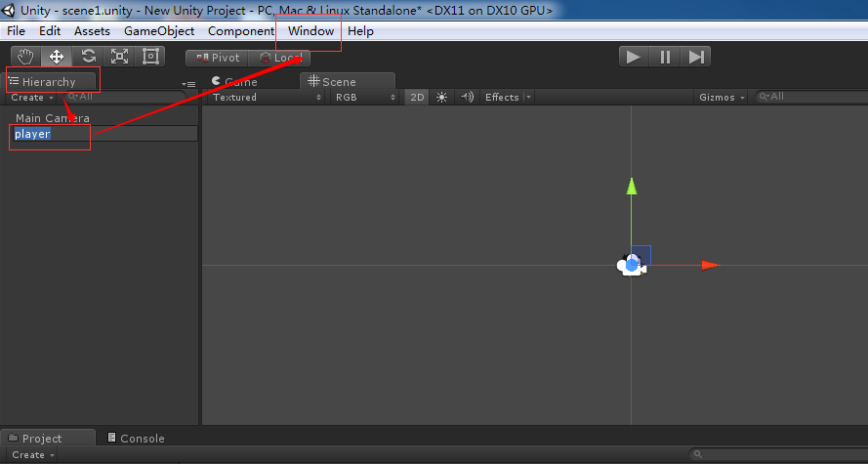Click the red X-axis gizmo arrow
This screenshot has height=464, width=868.
(x=711, y=266)
